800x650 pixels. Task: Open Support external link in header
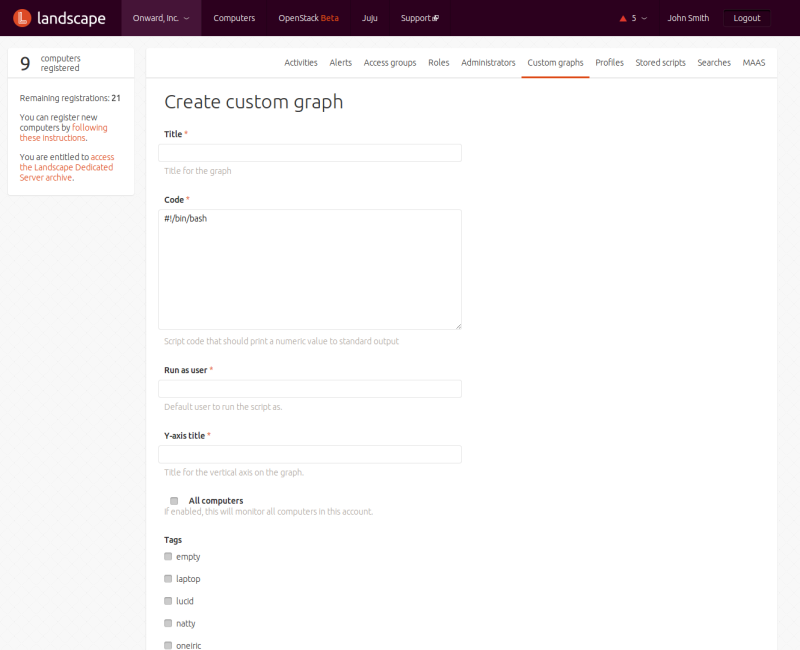(419, 18)
